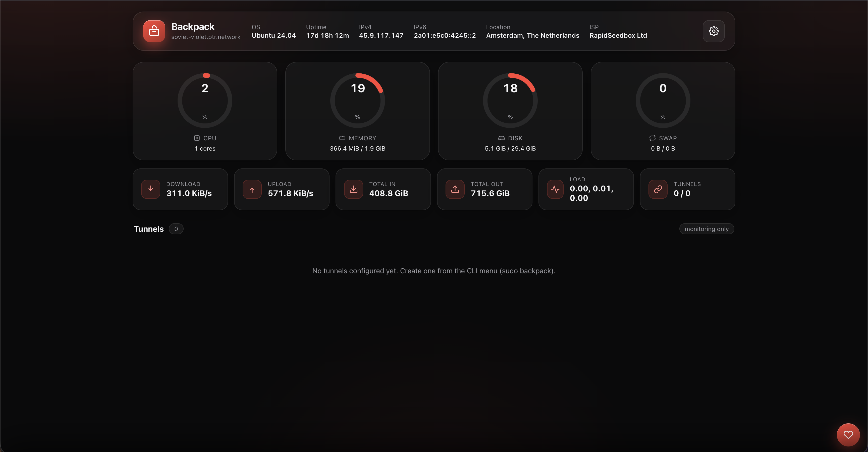Click the IPv4 address 45.9.117.147

click(x=381, y=35)
